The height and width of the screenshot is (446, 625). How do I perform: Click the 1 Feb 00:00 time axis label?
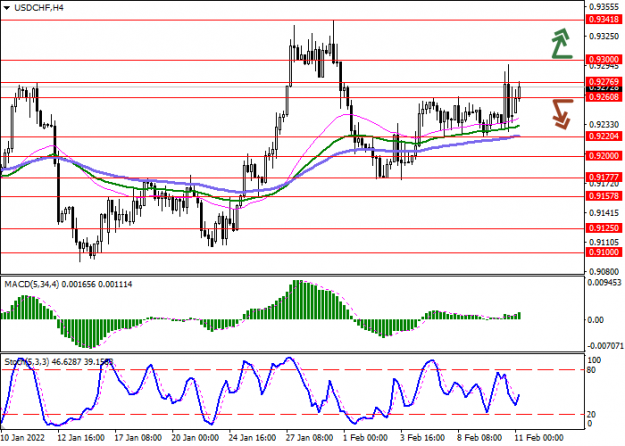click(366, 438)
